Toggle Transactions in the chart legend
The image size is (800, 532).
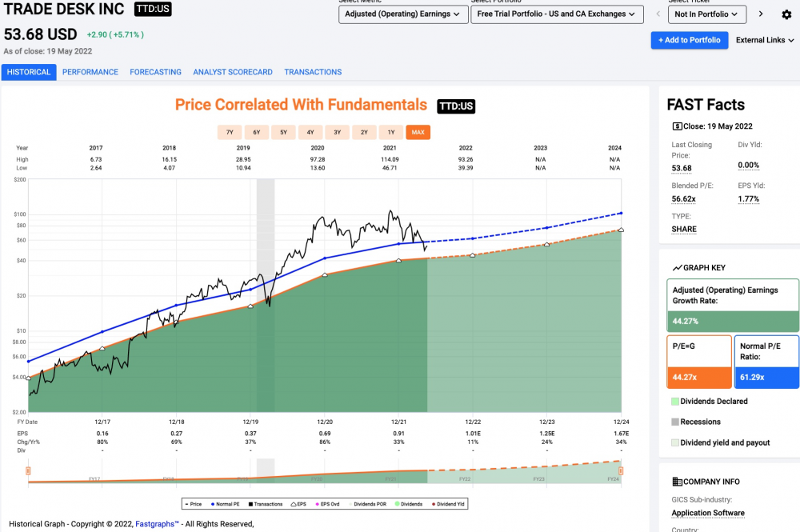pyautogui.click(x=266, y=504)
